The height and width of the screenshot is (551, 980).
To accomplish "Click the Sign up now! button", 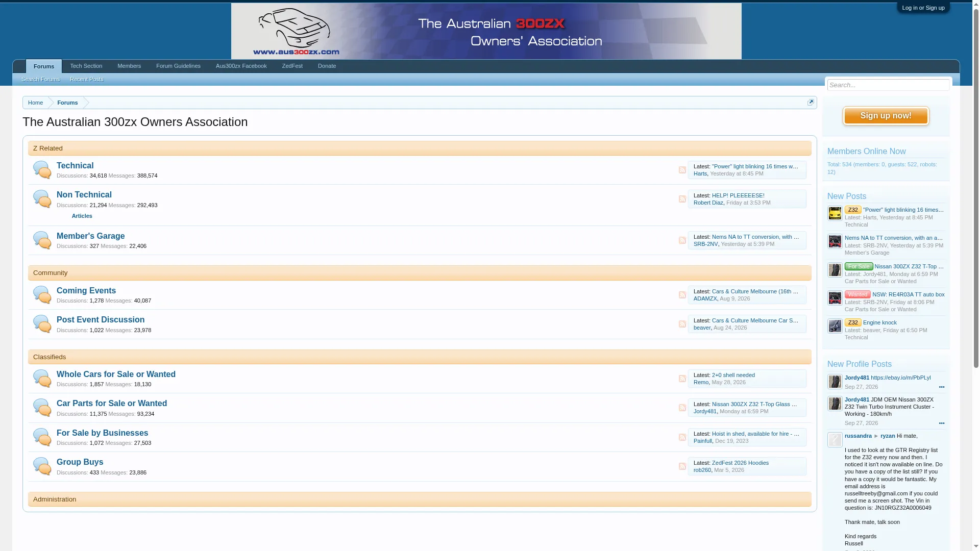I will click(x=886, y=116).
